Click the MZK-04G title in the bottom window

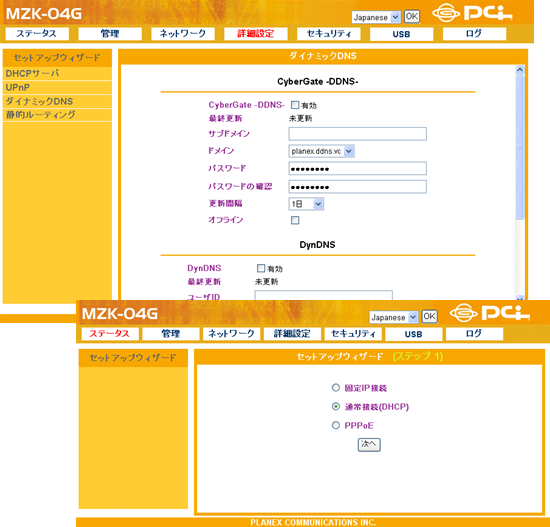pos(120,314)
